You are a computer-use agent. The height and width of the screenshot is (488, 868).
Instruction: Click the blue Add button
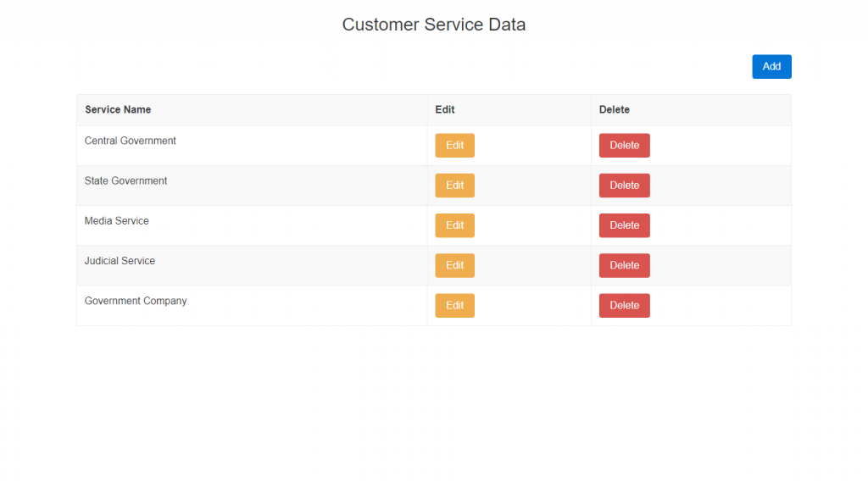771,67
